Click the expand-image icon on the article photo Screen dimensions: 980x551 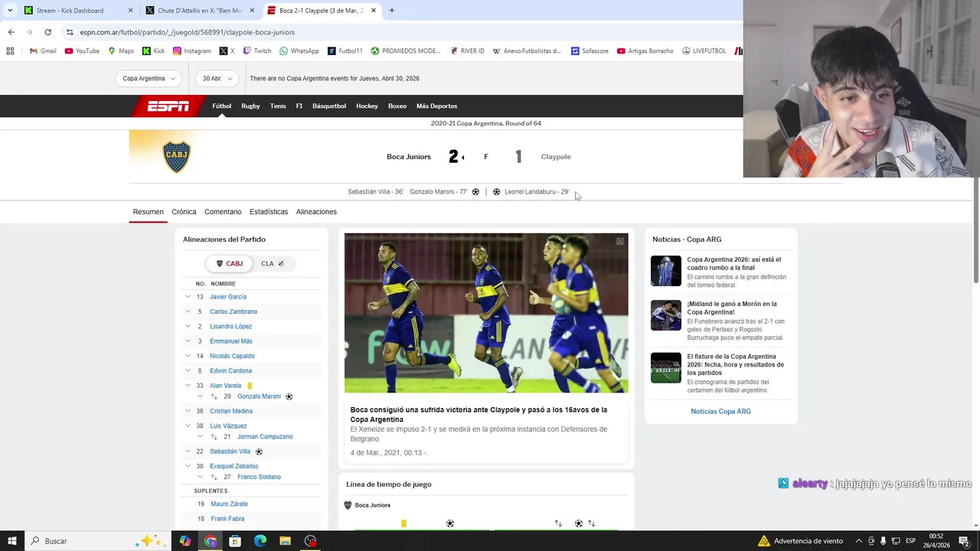point(620,241)
